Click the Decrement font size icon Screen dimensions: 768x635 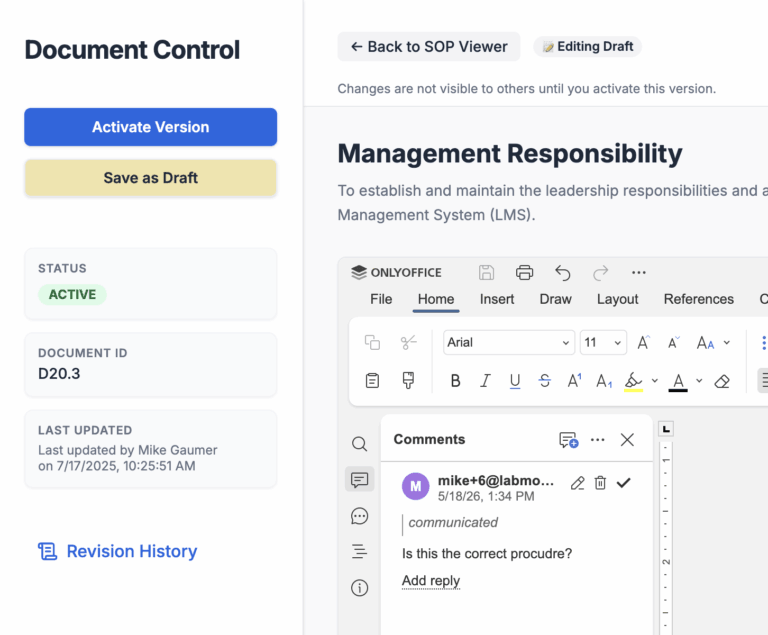click(674, 342)
